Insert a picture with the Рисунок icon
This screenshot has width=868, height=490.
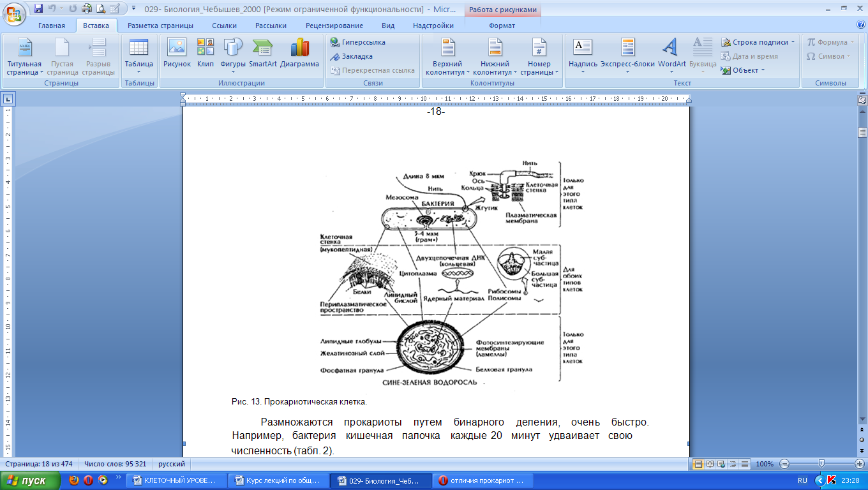177,54
